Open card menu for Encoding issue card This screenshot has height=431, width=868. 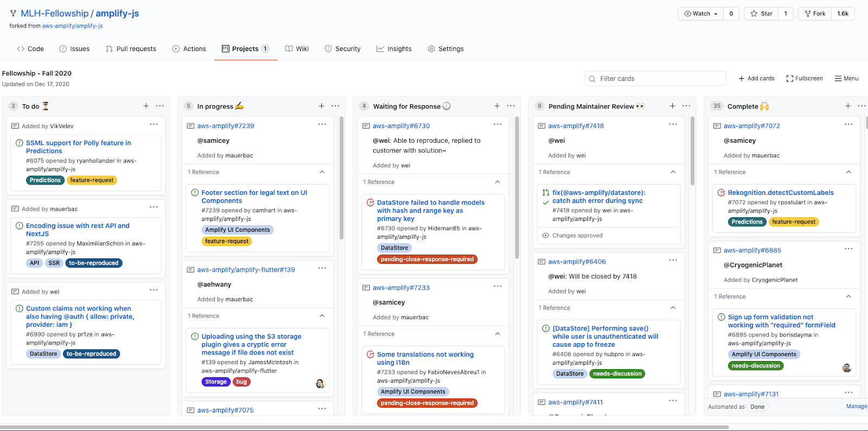tap(154, 207)
